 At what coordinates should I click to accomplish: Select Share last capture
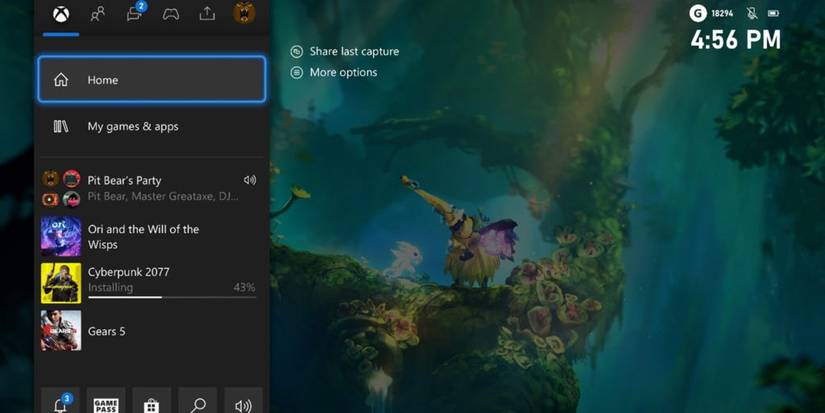pos(345,52)
